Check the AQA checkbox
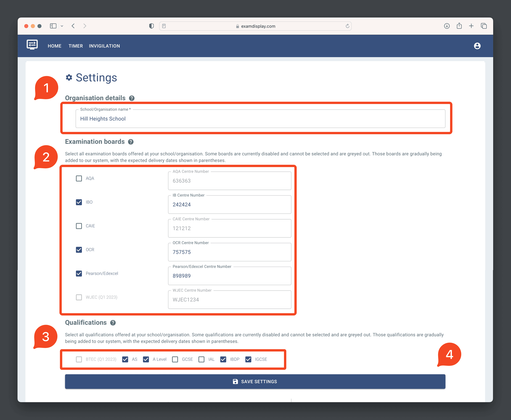Viewport: 511px width, 420px height. [79, 178]
